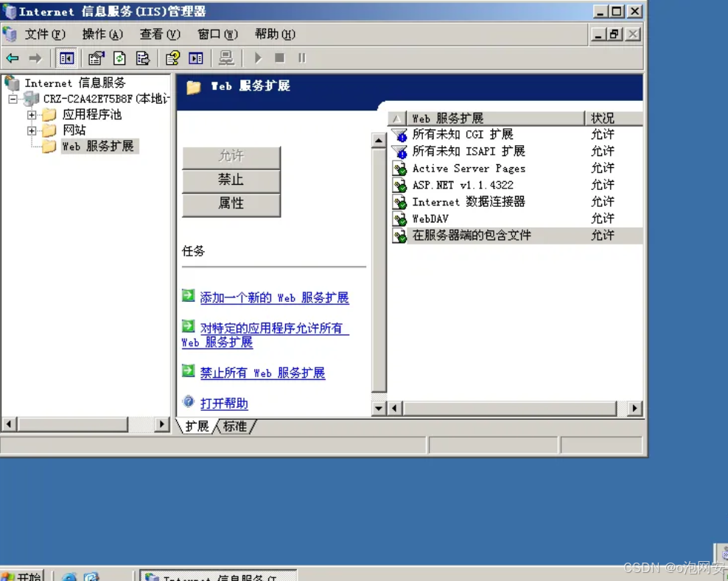Click the Stop service square icon
This screenshot has height=581, width=728.
(279, 57)
